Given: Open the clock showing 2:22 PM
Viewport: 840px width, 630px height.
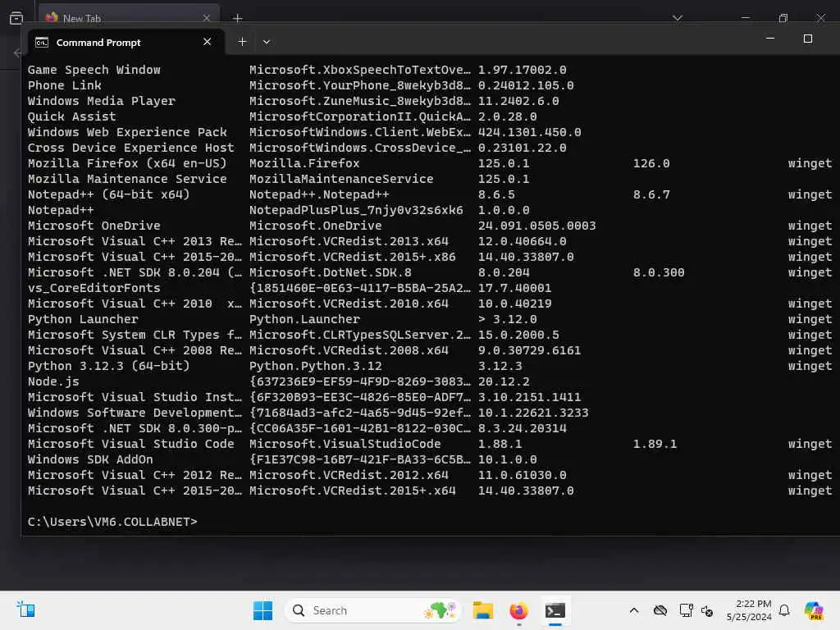Looking at the screenshot, I should pyautogui.click(x=749, y=610).
